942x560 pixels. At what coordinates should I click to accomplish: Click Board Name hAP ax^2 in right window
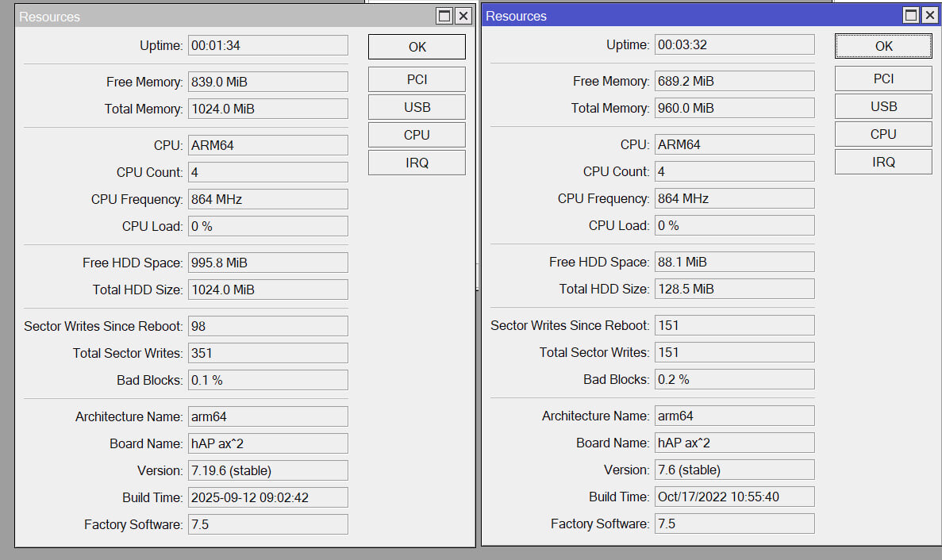pyautogui.click(x=735, y=443)
